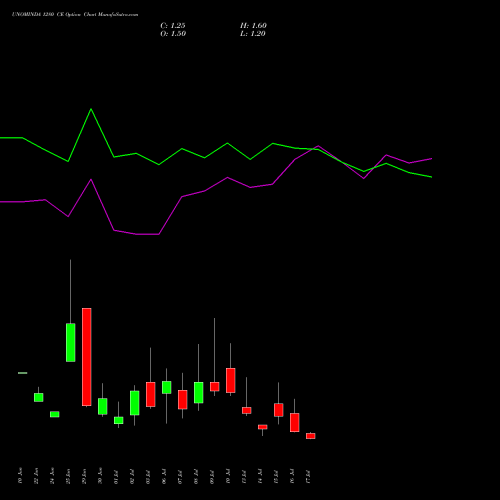Click the open value O: 1.50
Screen dimensions: 500x500
tap(173, 34)
